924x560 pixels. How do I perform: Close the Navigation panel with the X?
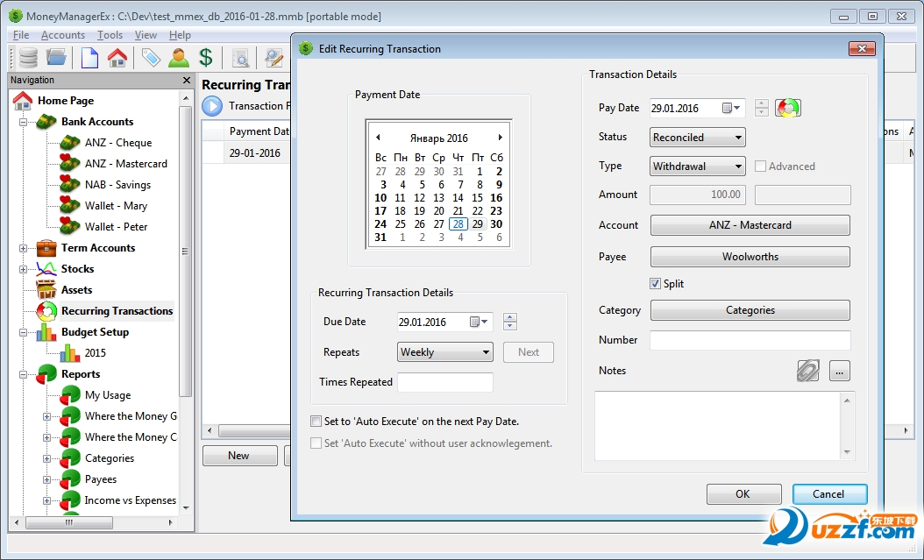pyautogui.click(x=186, y=80)
